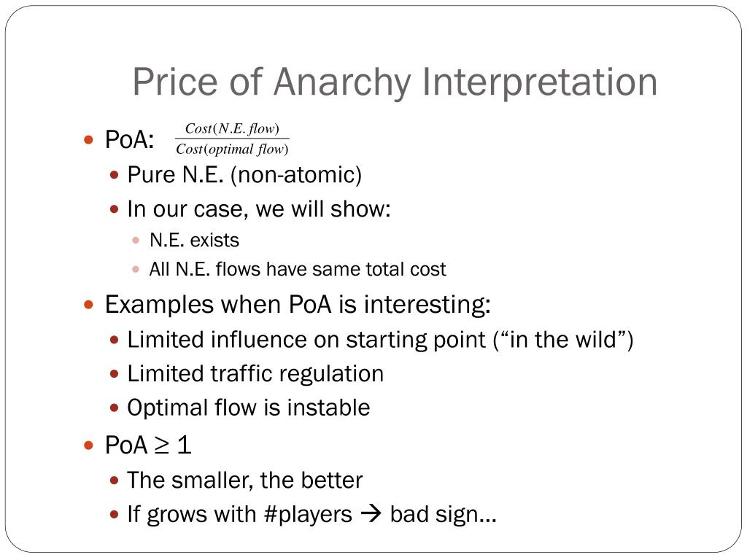This screenshot has height=560, width=747.
Task: Select the line All N.E. flows have same total cost
Action: (298, 269)
